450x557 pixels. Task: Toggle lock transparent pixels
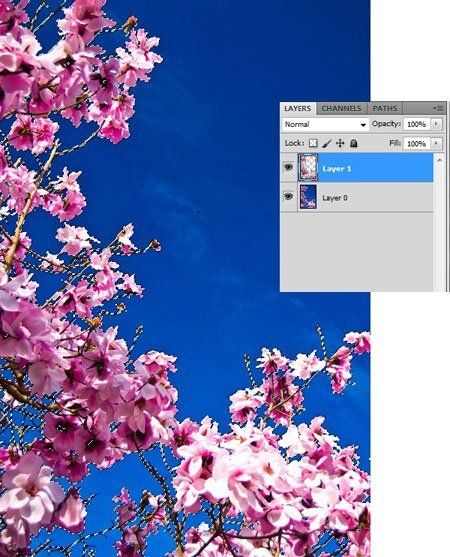tap(313, 143)
